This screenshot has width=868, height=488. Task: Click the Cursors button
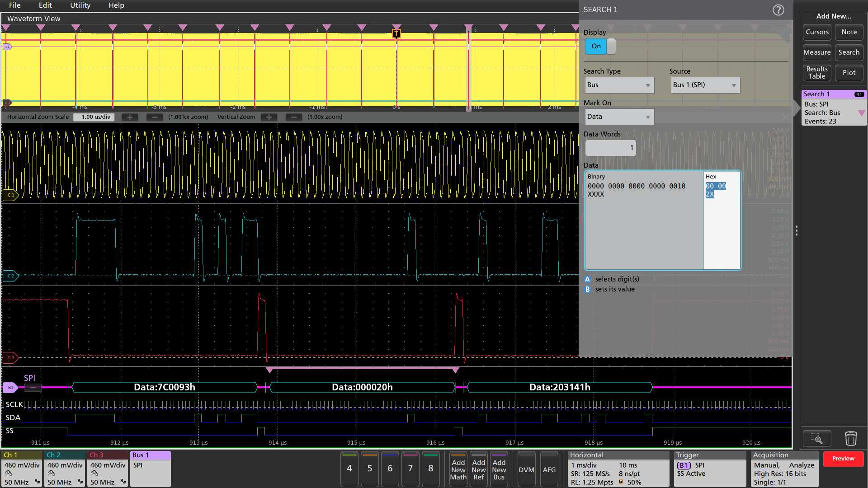[816, 32]
